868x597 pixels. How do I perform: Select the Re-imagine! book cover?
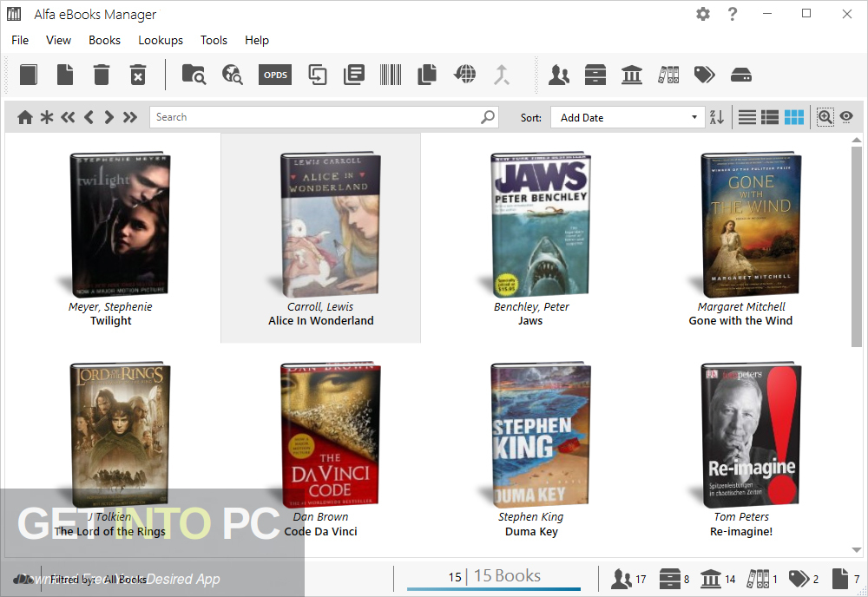click(x=751, y=436)
